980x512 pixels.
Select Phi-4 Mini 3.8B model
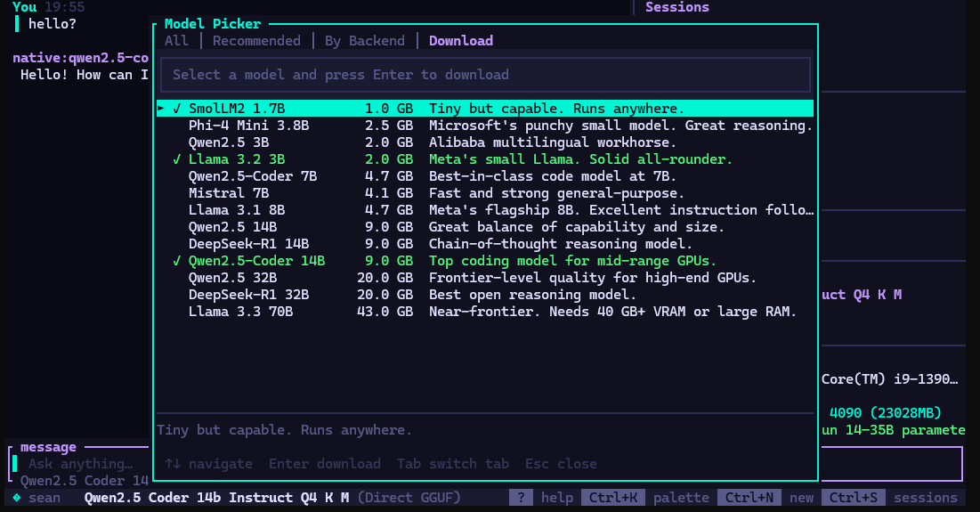tap(485, 125)
